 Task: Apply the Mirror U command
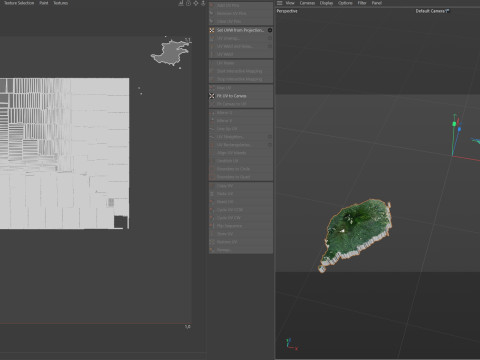coord(241,113)
